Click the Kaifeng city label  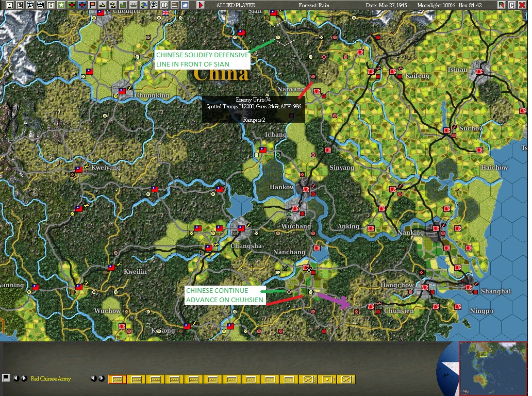(418, 76)
